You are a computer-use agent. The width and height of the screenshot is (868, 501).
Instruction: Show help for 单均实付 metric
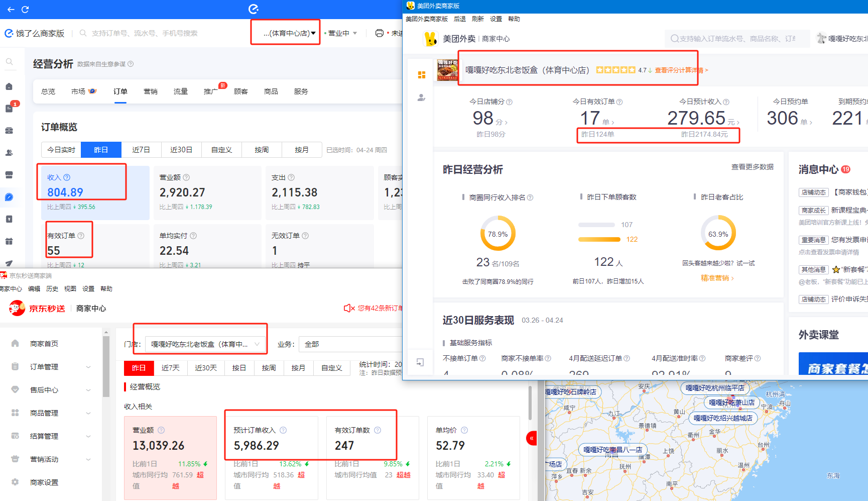coord(193,236)
